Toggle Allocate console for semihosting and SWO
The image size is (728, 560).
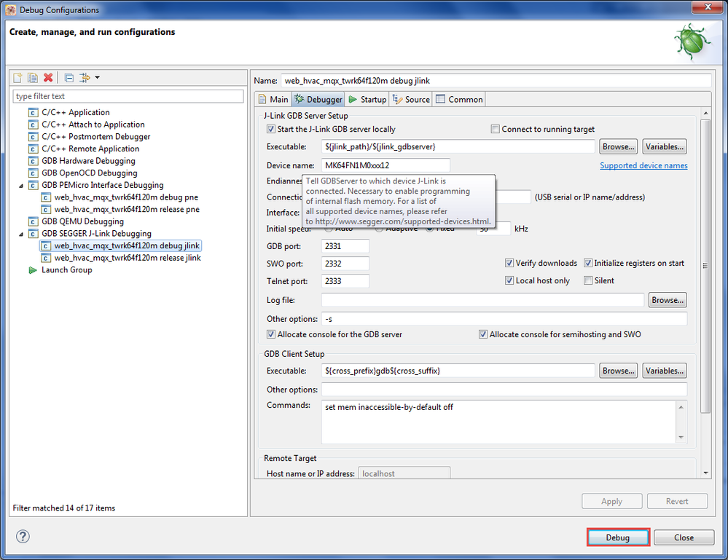[483, 334]
